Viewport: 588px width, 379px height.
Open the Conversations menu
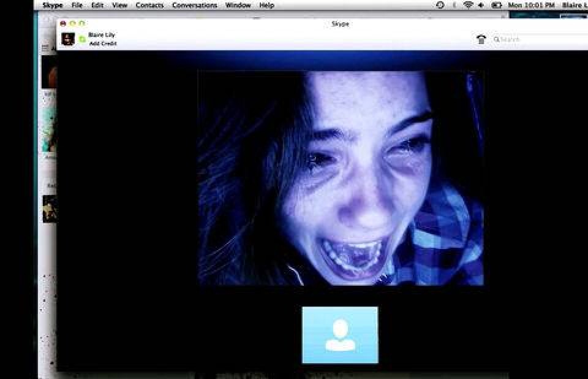194,6
